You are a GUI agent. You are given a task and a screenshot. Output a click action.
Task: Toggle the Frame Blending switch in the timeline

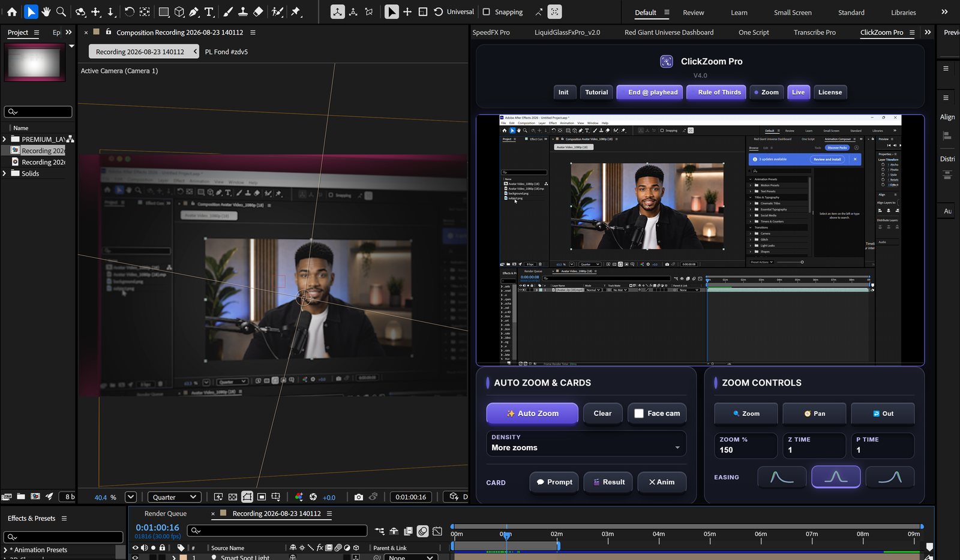click(408, 531)
